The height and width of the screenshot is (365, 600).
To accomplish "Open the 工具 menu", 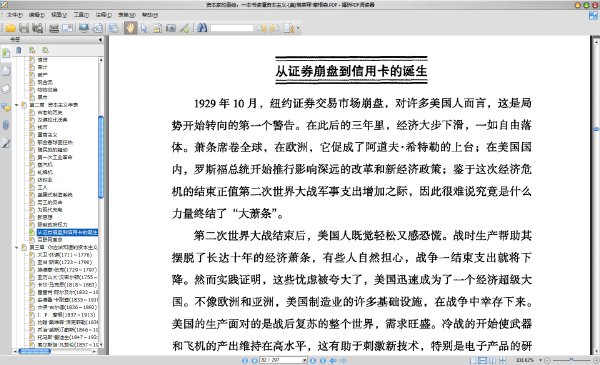I will (81, 15).
